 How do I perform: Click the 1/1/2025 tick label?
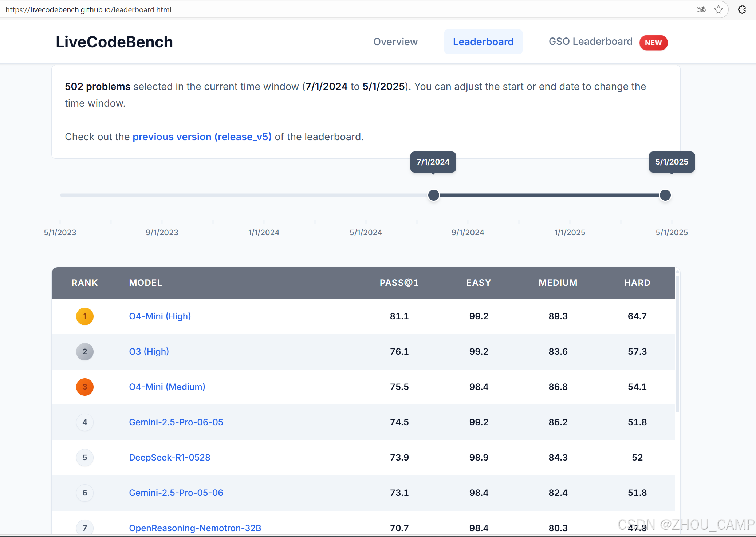570,232
